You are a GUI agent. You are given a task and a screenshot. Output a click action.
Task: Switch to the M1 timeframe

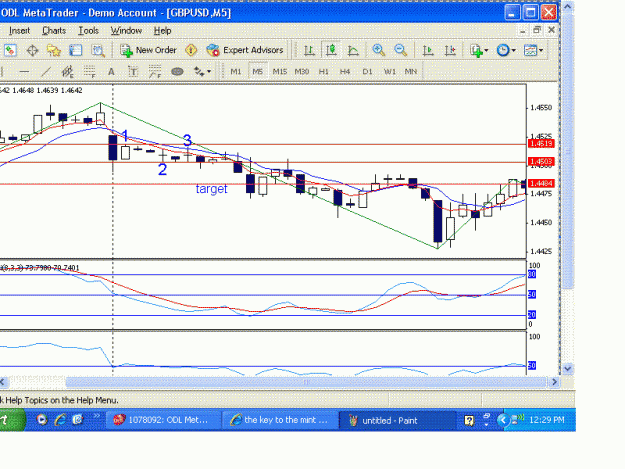click(x=236, y=72)
